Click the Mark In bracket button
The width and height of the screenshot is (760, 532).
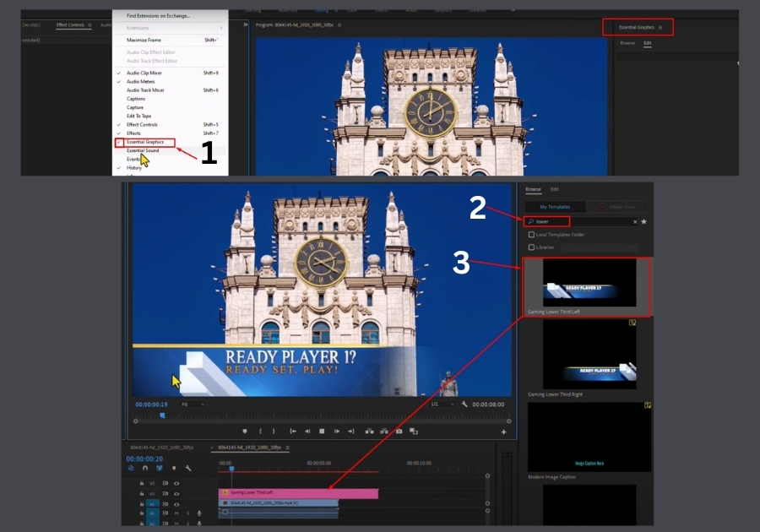[x=260, y=432]
